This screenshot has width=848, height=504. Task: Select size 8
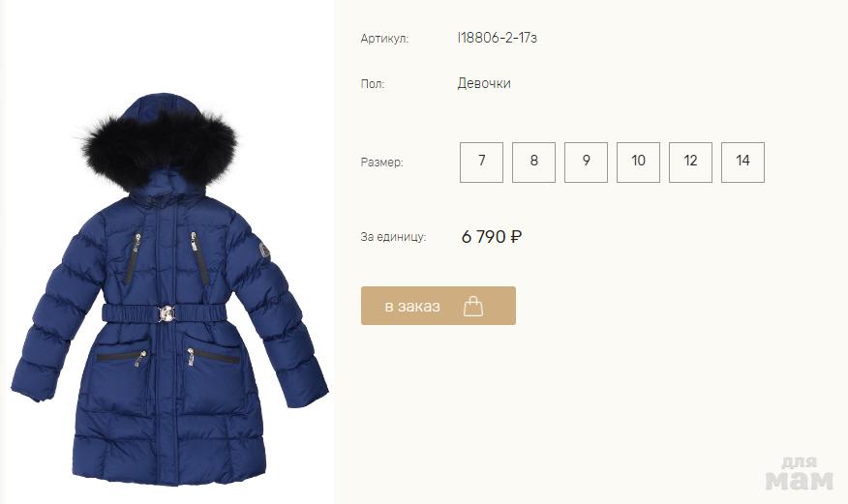pyautogui.click(x=533, y=163)
